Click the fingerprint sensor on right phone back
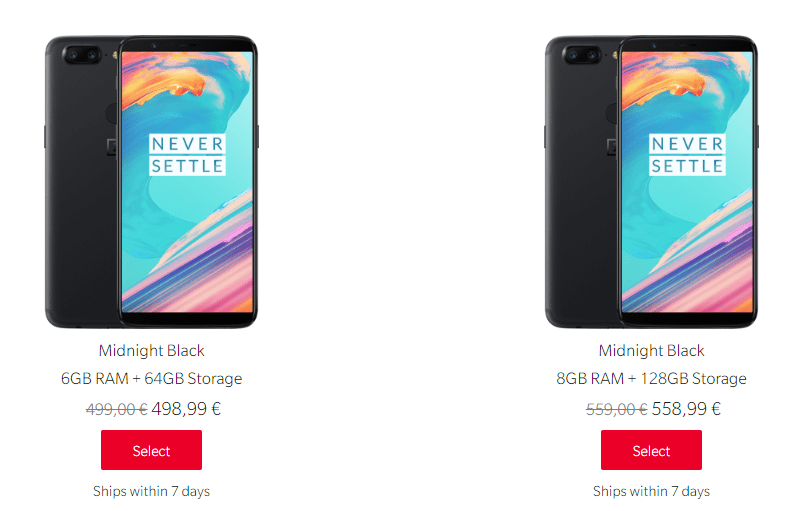Screen dimensions: 801x511 (x=612, y=113)
